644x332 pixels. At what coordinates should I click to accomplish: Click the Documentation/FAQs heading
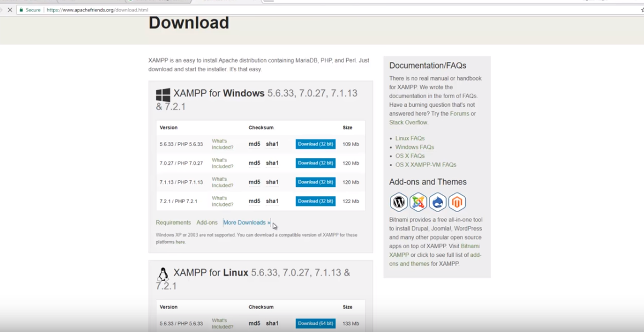(x=427, y=66)
